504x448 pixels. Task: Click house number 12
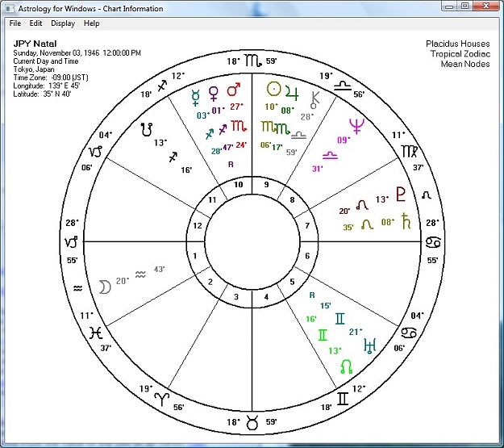click(198, 225)
